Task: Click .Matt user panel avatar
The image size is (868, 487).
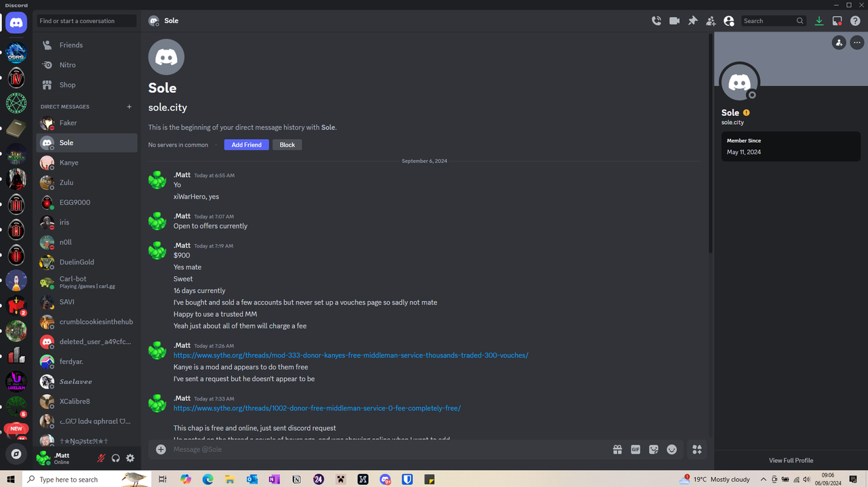Action: pos(43,459)
